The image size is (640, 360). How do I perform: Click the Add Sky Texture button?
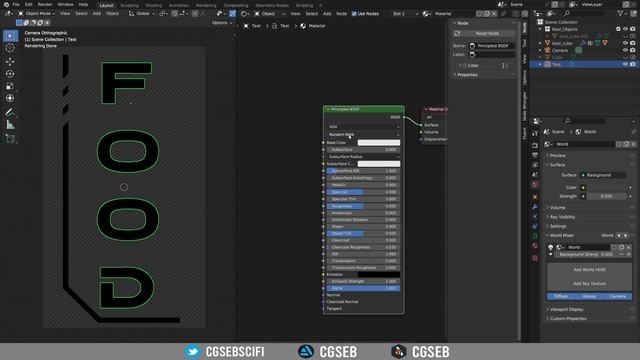[x=589, y=284]
